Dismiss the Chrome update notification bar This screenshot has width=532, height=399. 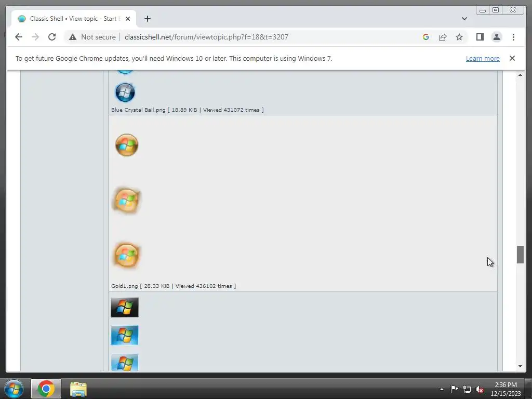point(512,58)
